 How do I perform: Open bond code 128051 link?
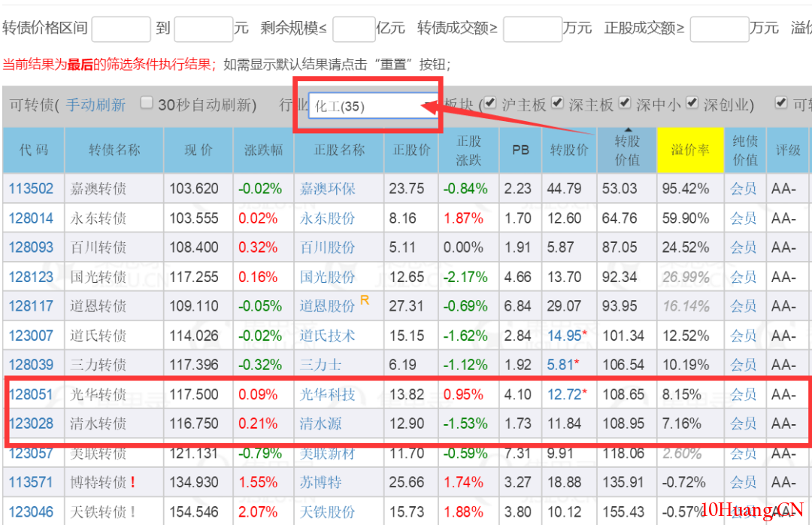tap(31, 394)
